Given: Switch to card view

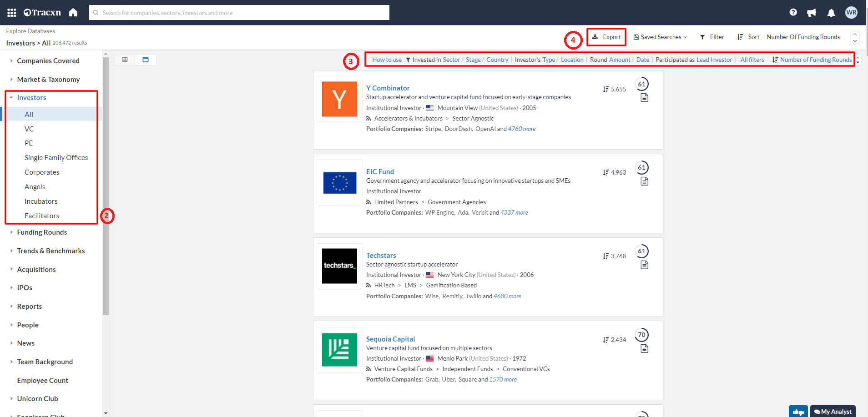Looking at the screenshot, I should click(146, 60).
